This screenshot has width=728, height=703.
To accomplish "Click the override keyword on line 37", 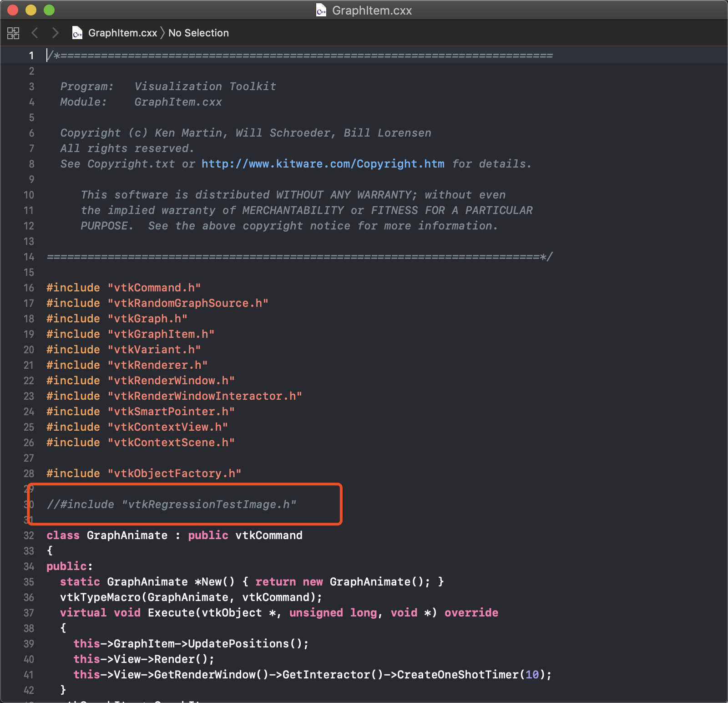I will pyautogui.click(x=471, y=613).
